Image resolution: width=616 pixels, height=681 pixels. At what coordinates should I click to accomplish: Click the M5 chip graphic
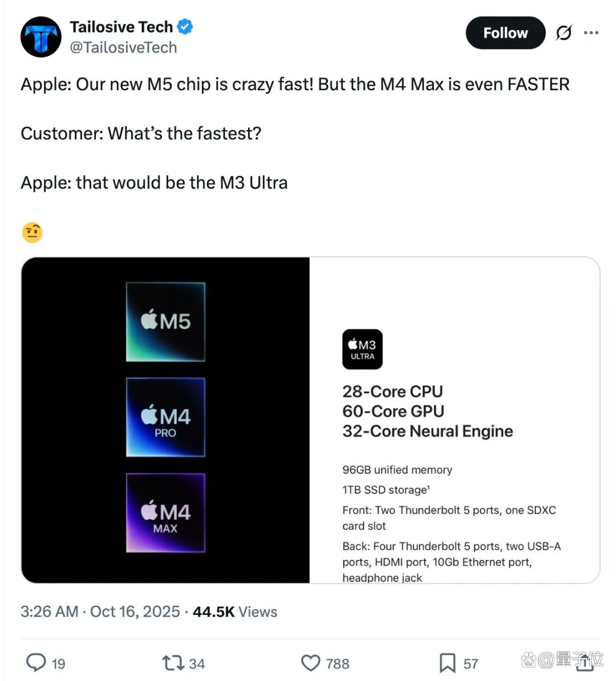[x=165, y=322]
